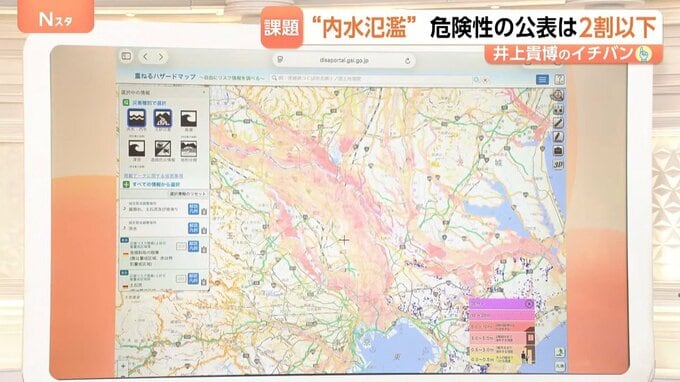Open the blue hamburger menu button
680x382 pixels.
point(542,79)
